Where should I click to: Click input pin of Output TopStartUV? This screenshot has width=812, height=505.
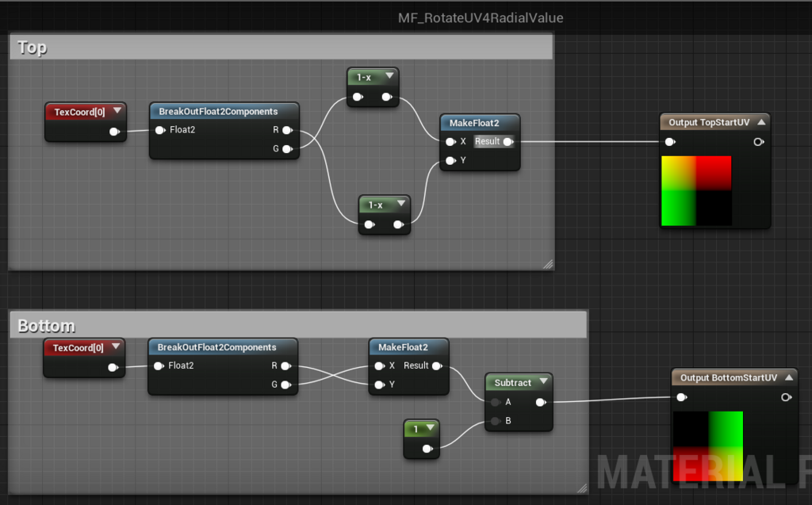pyautogui.click(x=670, y=141)
